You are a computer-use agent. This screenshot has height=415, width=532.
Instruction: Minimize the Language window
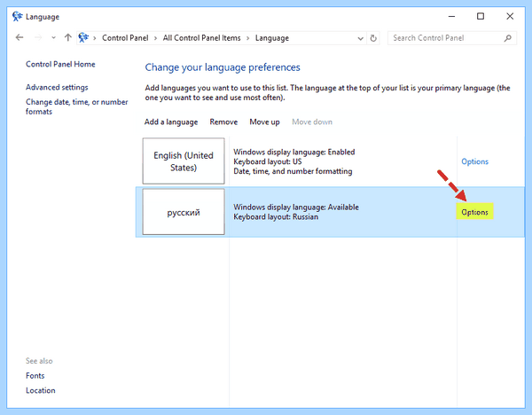pyautogui.click(x=451, y=16)
